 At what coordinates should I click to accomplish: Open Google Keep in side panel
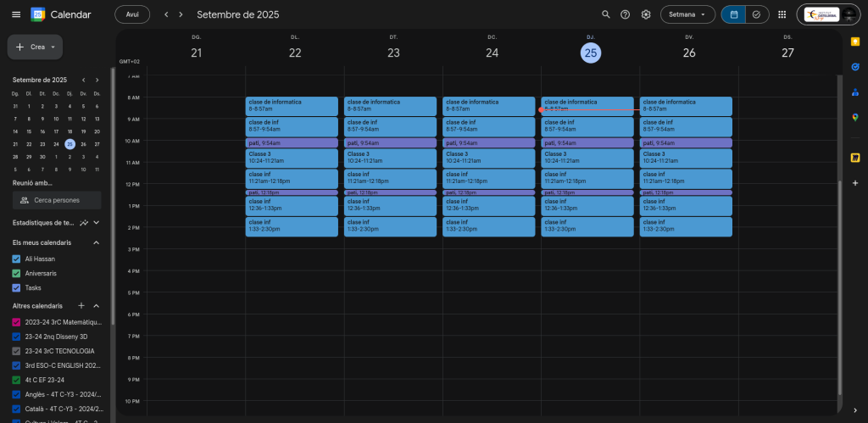tap(855, 41)
